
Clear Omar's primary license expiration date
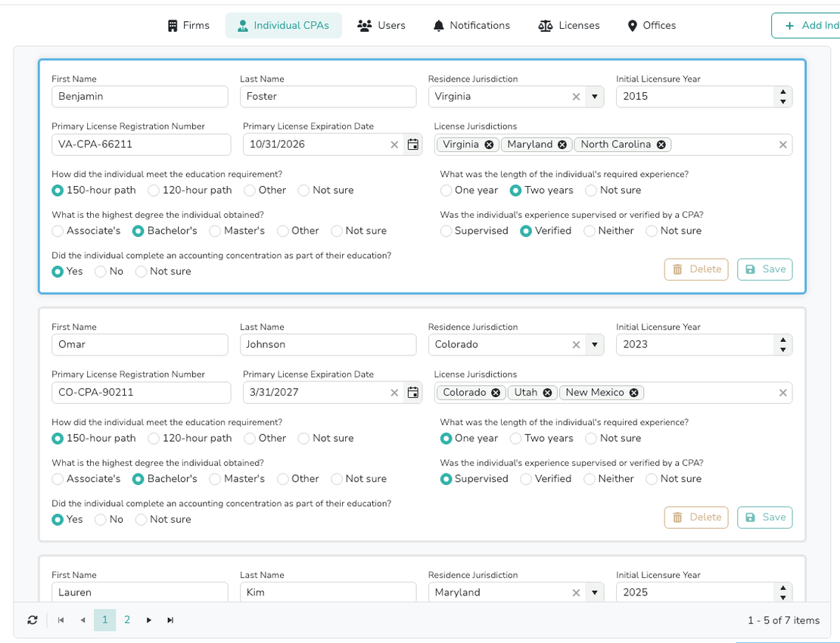[394, 393]
